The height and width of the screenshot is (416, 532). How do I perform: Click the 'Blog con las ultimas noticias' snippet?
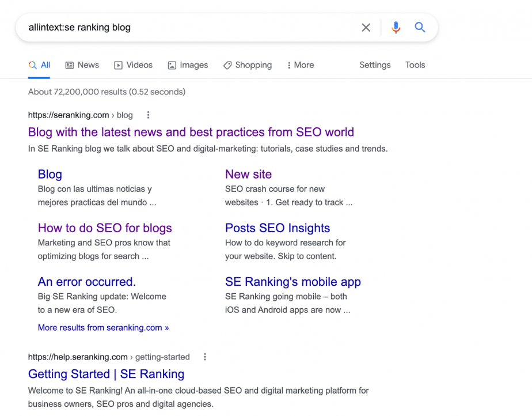click(x=97, y=195)
